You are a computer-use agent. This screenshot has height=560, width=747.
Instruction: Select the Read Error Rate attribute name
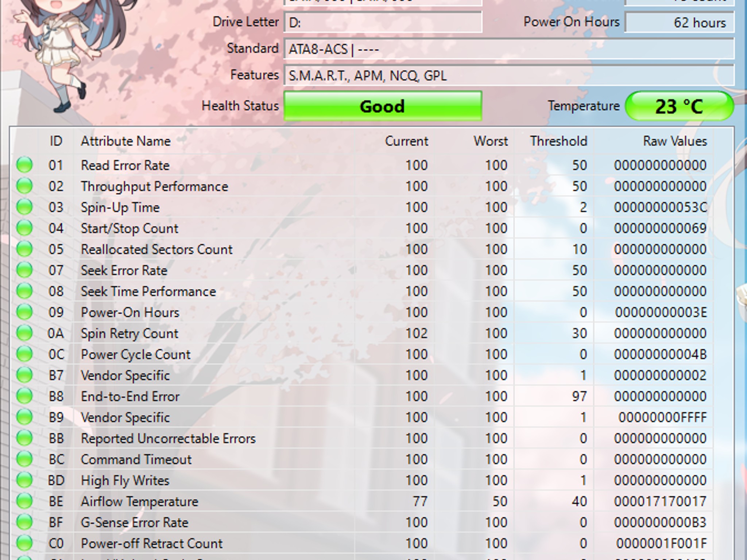[x=125, y=165]
